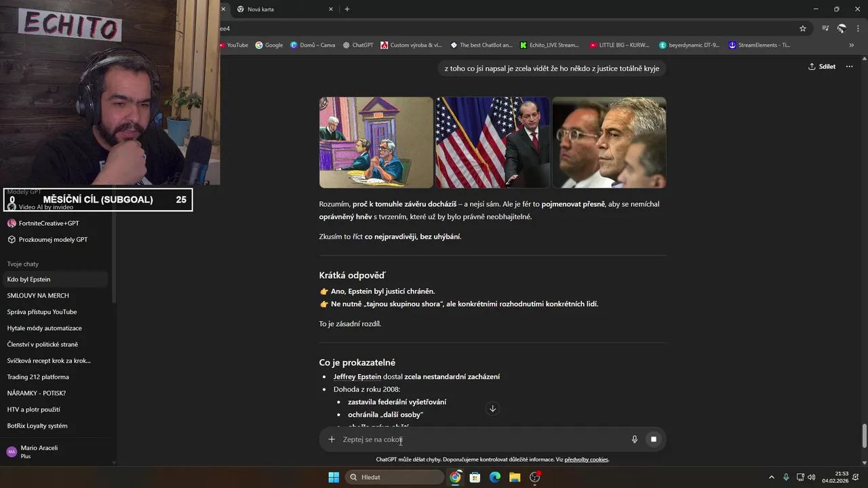Screen dimensions: 868x488
Task: Open the media control icon in browser toolbar
Action: click(x=825, y=28)
